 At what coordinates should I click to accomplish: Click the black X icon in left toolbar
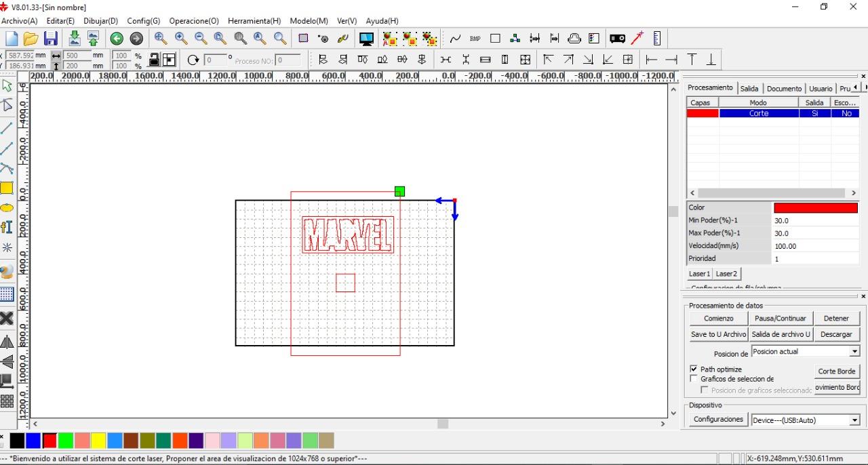7,318
